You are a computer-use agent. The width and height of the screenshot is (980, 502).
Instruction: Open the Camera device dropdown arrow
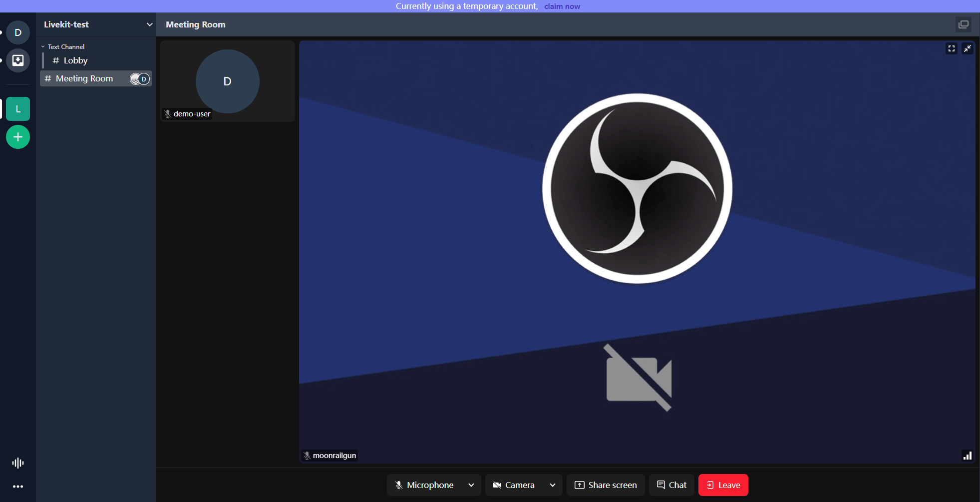pyautogui.click(x=553, y=485)
